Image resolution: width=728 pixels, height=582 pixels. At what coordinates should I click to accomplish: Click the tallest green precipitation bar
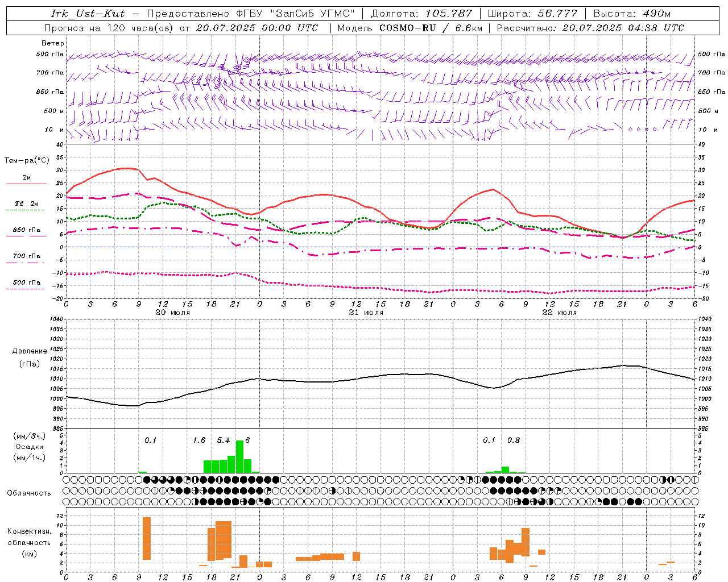(x=239, y=456)
